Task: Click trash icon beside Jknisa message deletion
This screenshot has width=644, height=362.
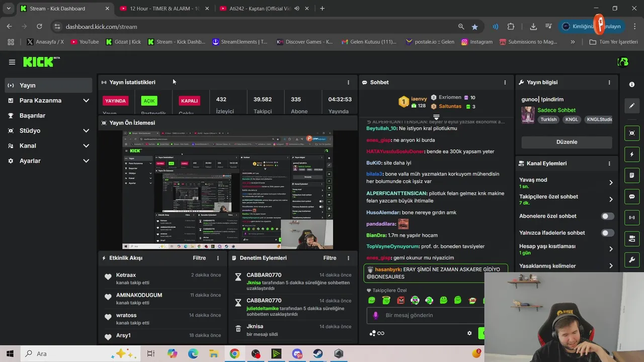Action: tap(238, 328)
